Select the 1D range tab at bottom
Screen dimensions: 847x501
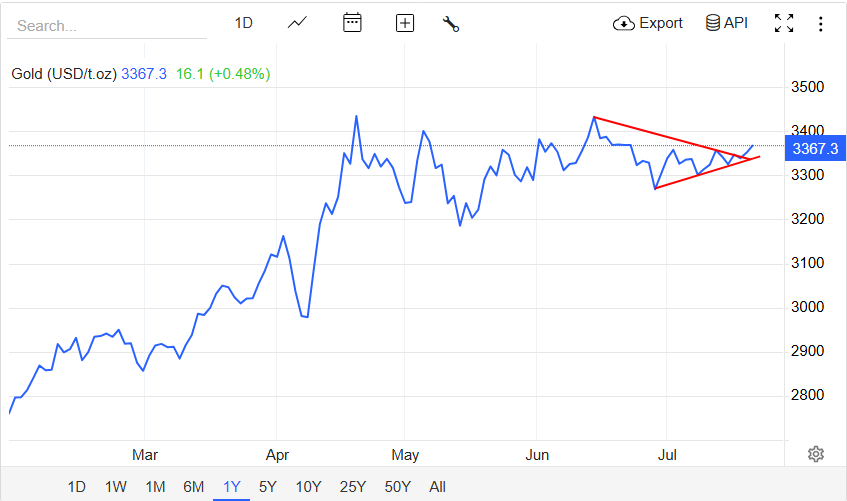click(77, 487)
